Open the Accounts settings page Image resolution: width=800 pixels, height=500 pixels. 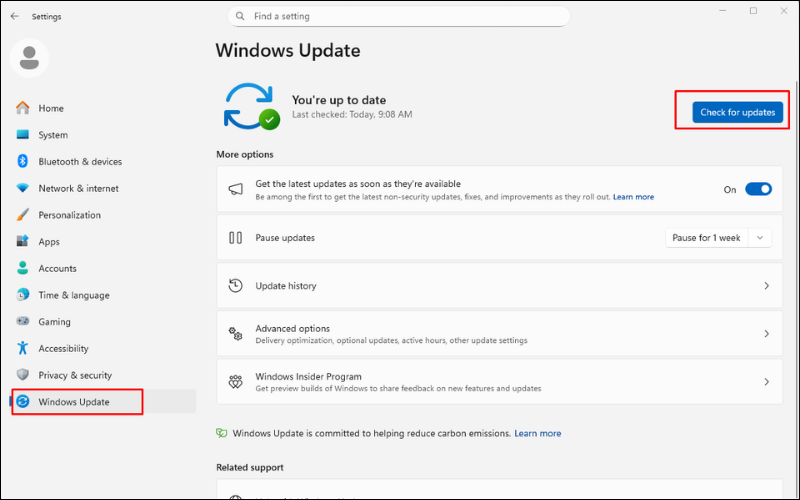pyautogui.click(x=58, y=268)
